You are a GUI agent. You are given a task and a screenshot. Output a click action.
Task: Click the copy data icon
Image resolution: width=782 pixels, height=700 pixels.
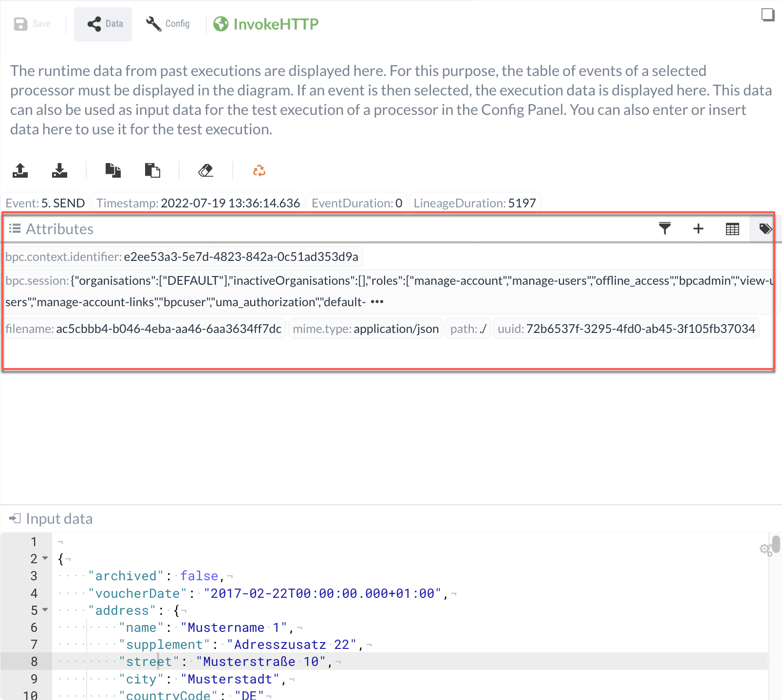pos(113,171)
